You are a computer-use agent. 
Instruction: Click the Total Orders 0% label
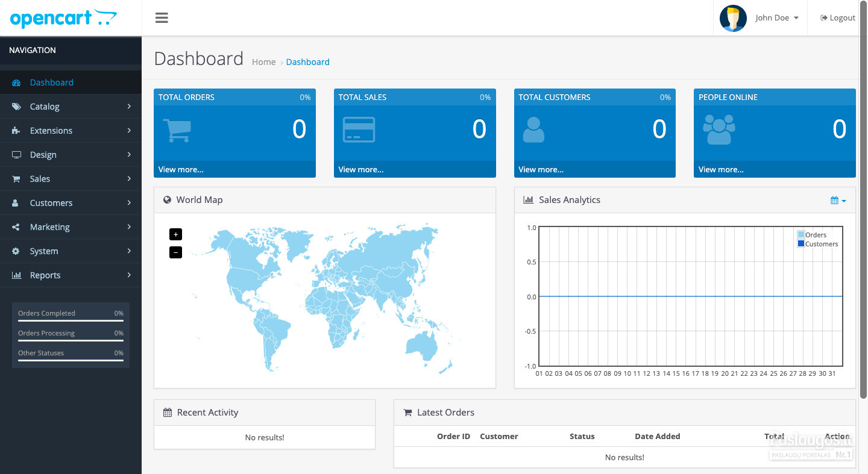coord(305,97)
